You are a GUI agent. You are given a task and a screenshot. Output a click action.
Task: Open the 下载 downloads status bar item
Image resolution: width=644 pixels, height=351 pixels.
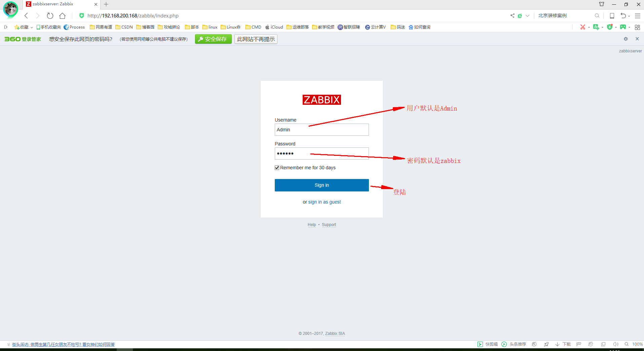563,344
